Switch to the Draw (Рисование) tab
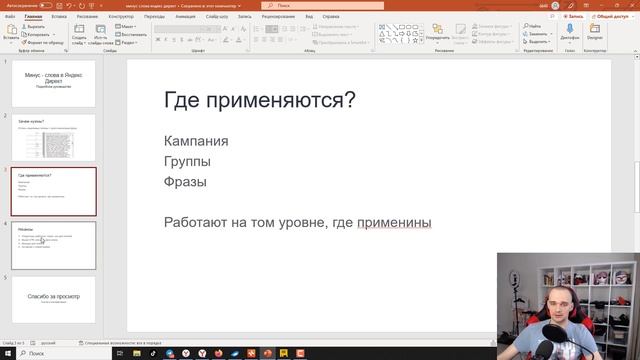Viewport: 640px width, 360px height. pyautogui.click(x=87, y=17)
